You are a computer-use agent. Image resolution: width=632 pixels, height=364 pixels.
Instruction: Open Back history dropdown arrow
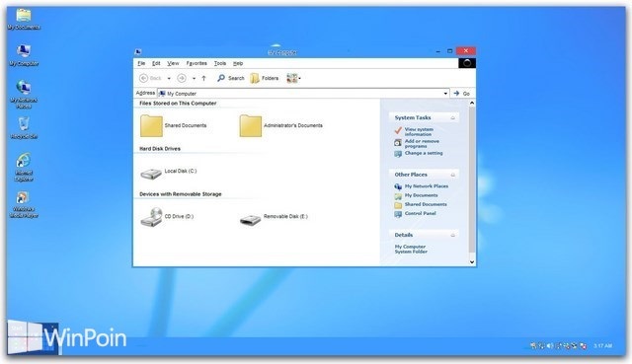[169, 79]
